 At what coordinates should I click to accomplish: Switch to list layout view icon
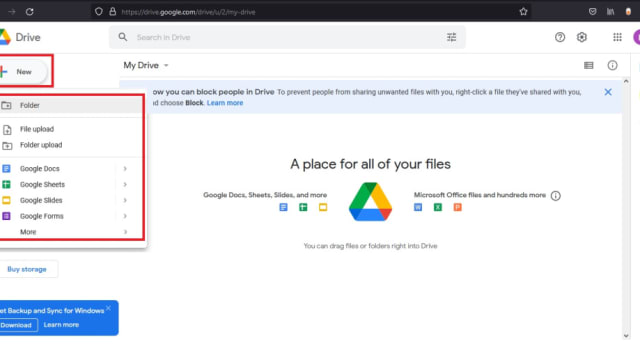[589, 65]
